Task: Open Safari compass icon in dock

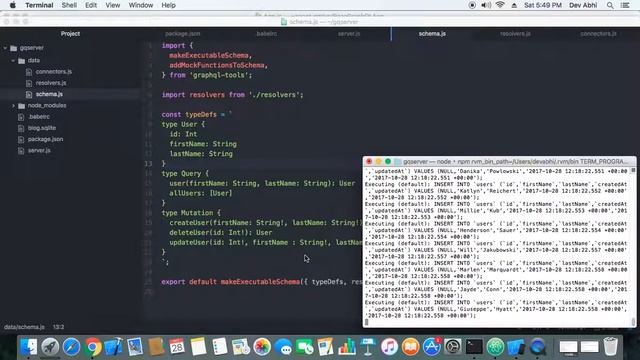Action: [x=71, y=347]
